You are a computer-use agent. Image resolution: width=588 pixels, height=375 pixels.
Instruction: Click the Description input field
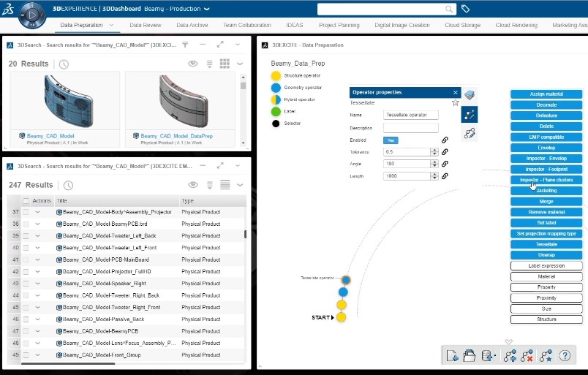click(x=410, y=128)
